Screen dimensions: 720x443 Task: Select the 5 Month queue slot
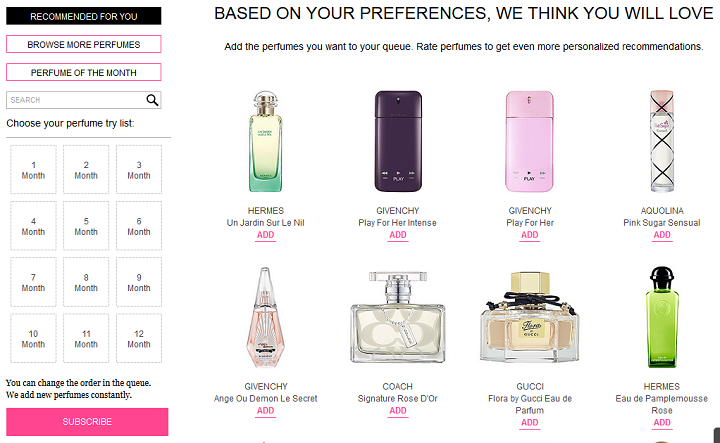tap(86, 226)
